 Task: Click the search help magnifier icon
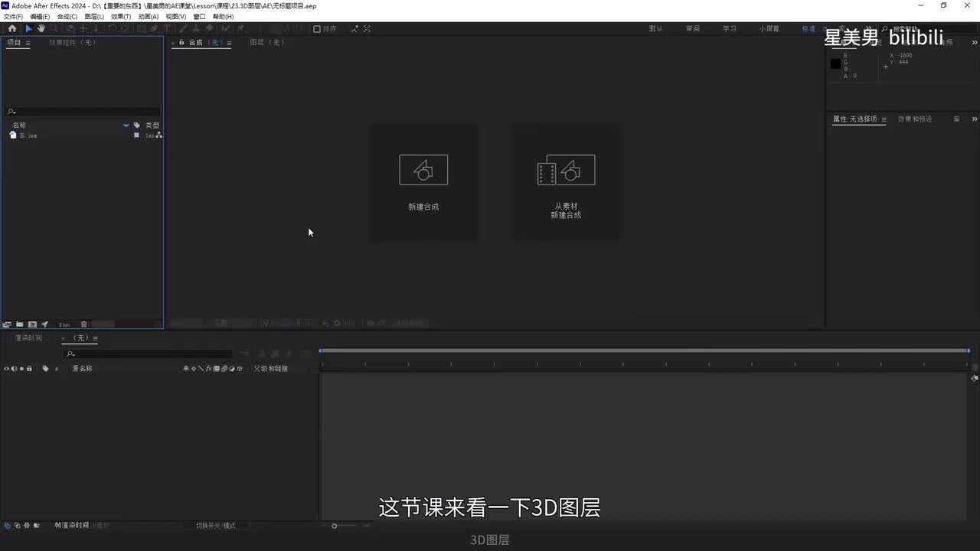[885, 29]
